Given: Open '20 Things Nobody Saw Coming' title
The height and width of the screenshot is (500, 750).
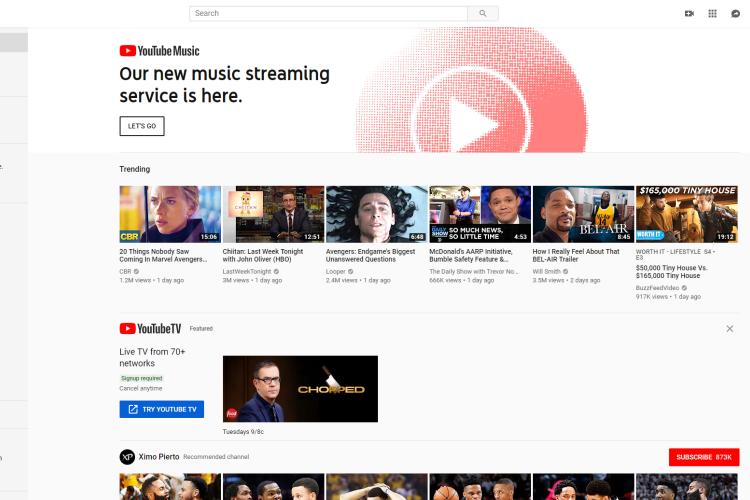Looking at the screenshot, I should 163,256.
